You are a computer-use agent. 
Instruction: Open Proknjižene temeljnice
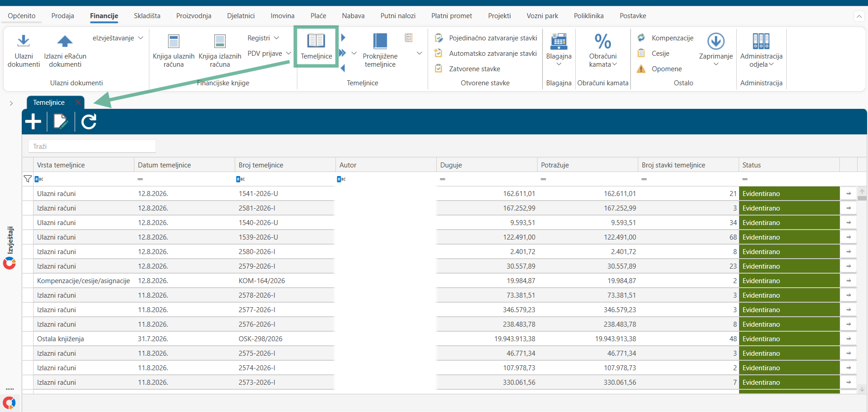pos(380,51)
